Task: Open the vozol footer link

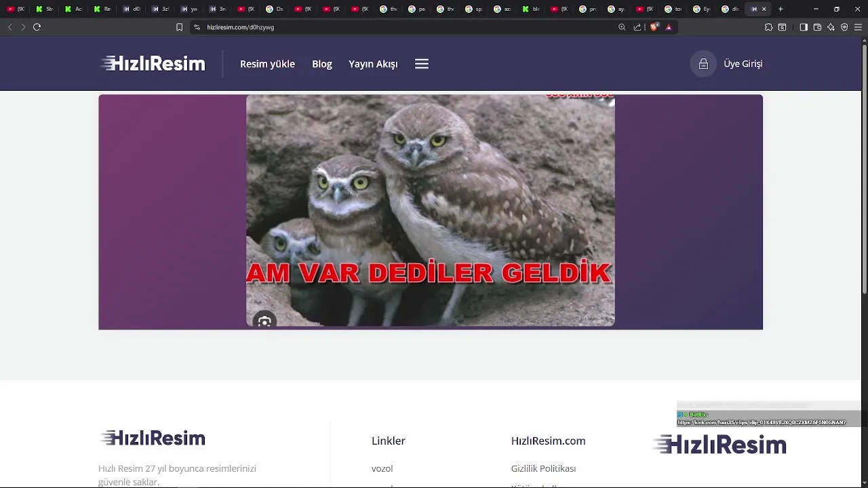Action: [382, 468]
